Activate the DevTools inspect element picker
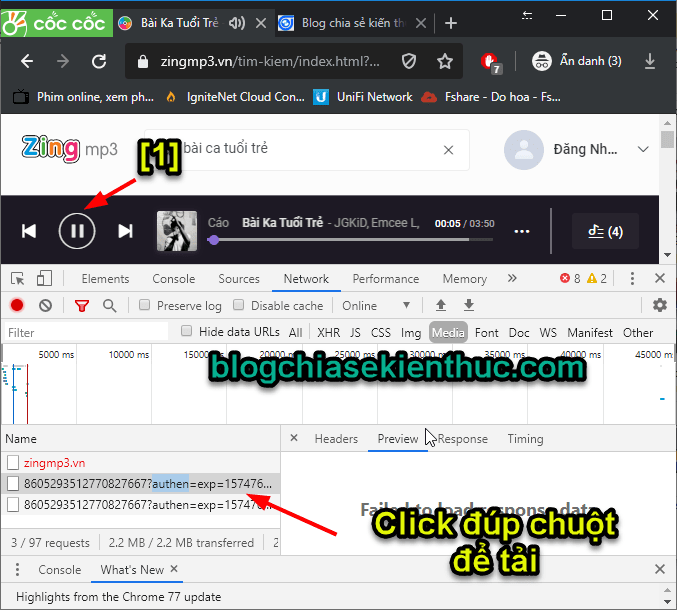 point(17,278)
